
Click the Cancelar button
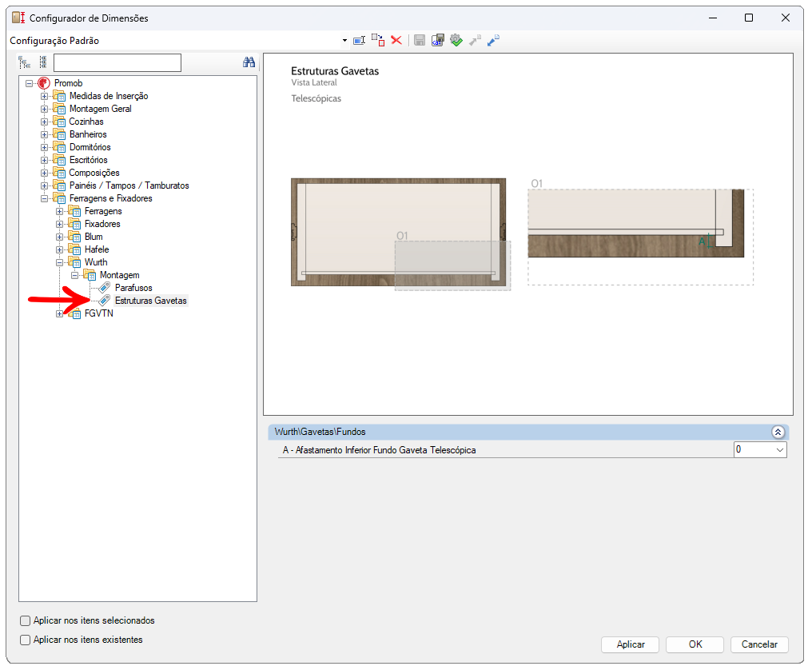point(759,644)
